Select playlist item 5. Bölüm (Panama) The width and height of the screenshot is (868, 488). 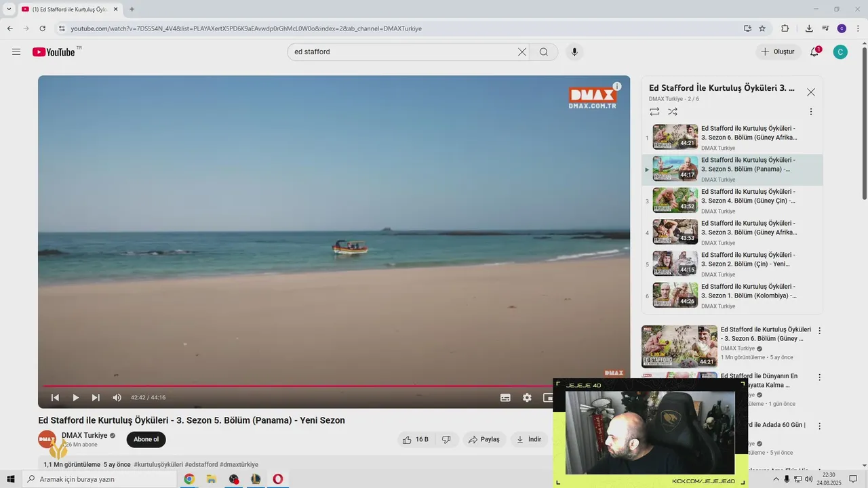(732, 169)
